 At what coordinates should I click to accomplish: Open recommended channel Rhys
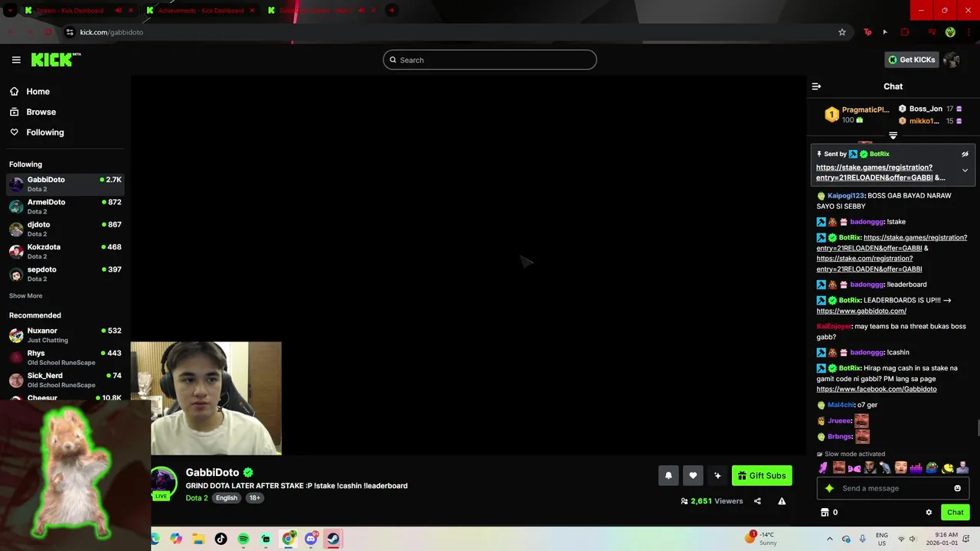coord(65,357)
